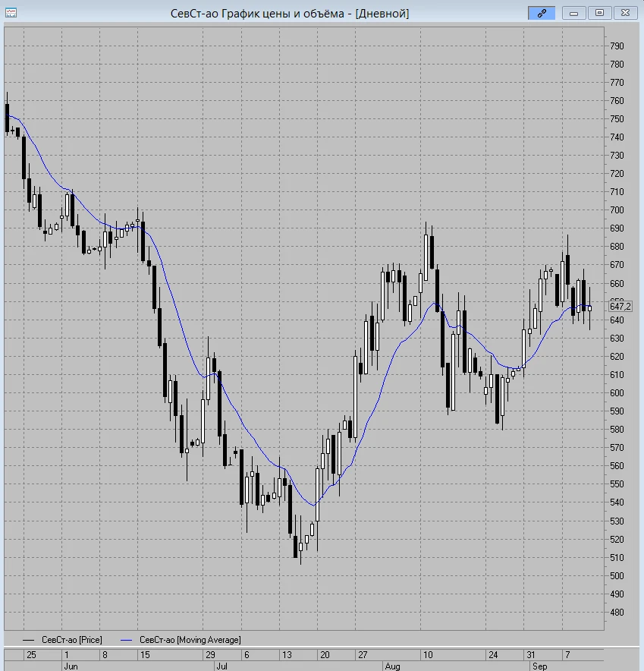Select the Aug month label on the time axis

coord(393,666)
